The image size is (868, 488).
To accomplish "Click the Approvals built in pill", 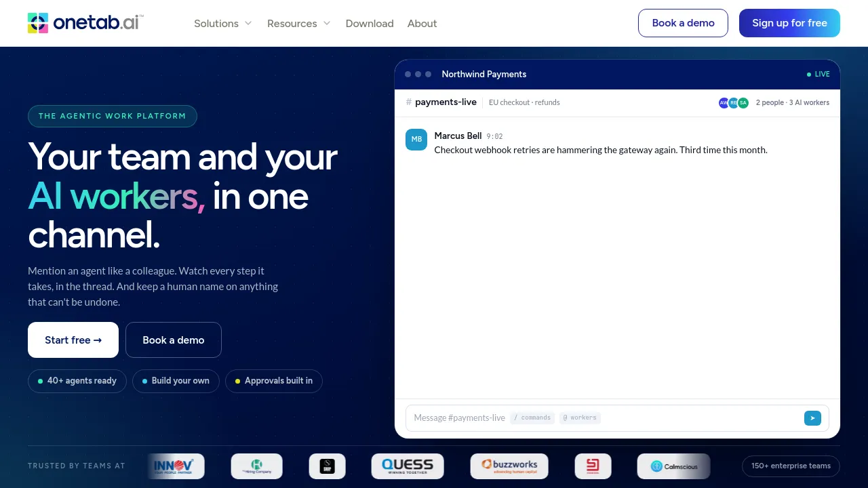I will coord(274,381).
